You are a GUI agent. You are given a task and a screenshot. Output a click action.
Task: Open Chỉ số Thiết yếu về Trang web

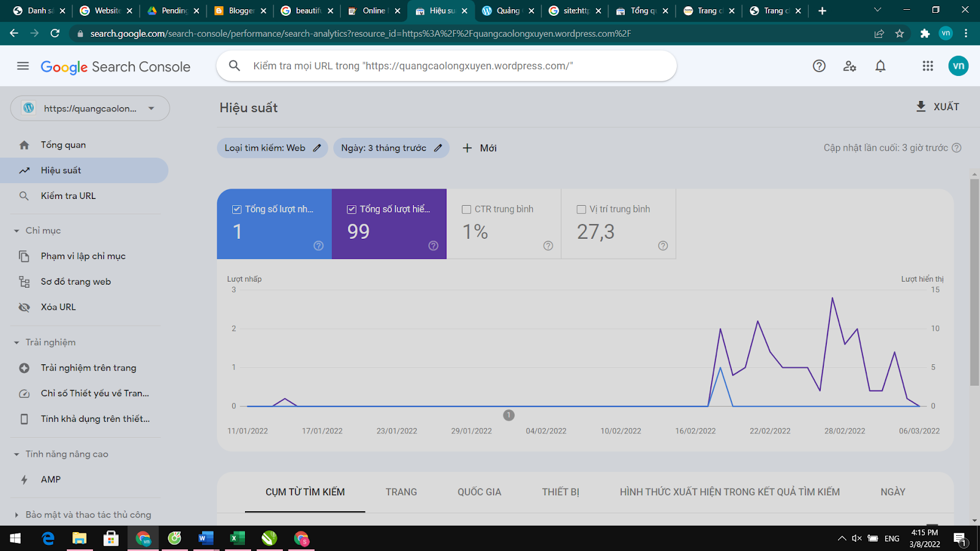point(85,394)
